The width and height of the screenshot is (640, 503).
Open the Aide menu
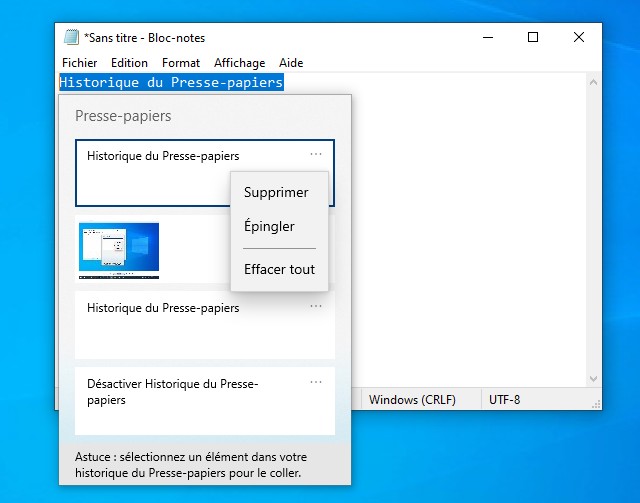click(291, 63)
